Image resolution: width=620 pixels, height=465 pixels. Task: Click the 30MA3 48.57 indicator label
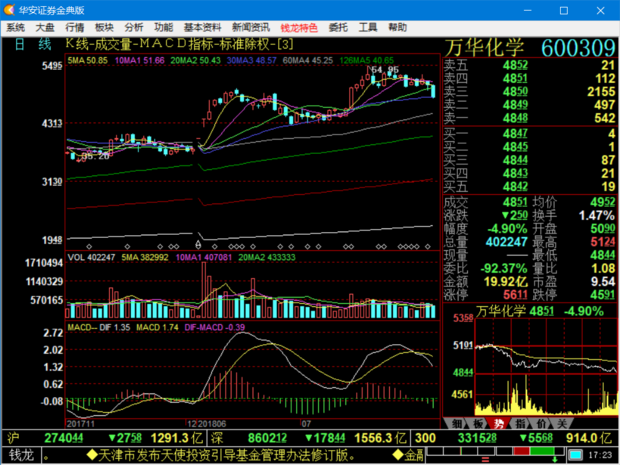click(251, 60)
